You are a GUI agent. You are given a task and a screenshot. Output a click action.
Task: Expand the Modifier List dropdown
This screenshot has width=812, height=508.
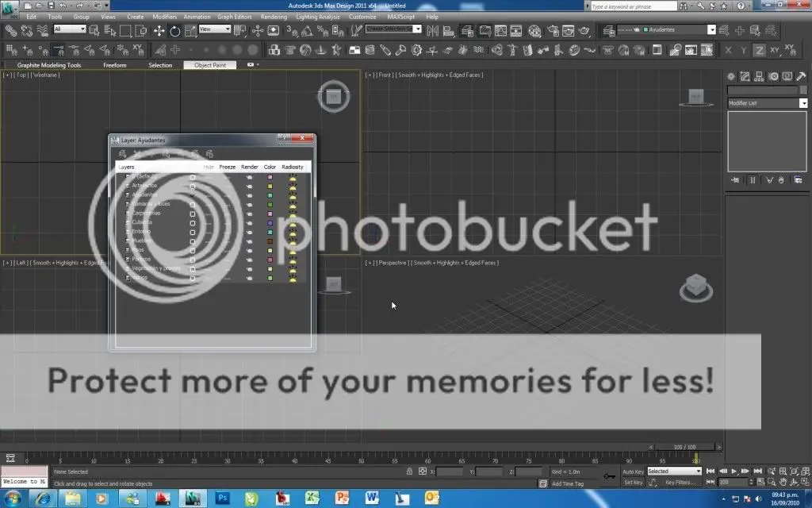point(803,103)
